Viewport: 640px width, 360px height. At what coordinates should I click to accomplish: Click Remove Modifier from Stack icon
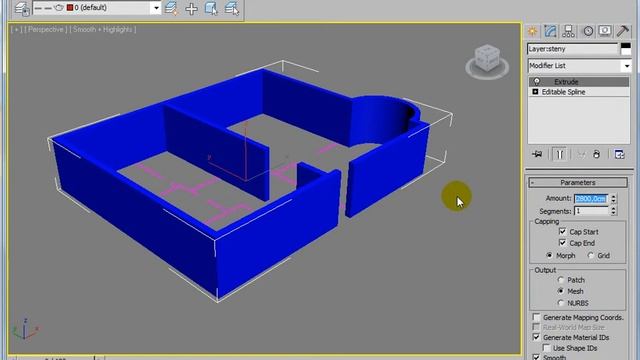[x=596, y=154]
